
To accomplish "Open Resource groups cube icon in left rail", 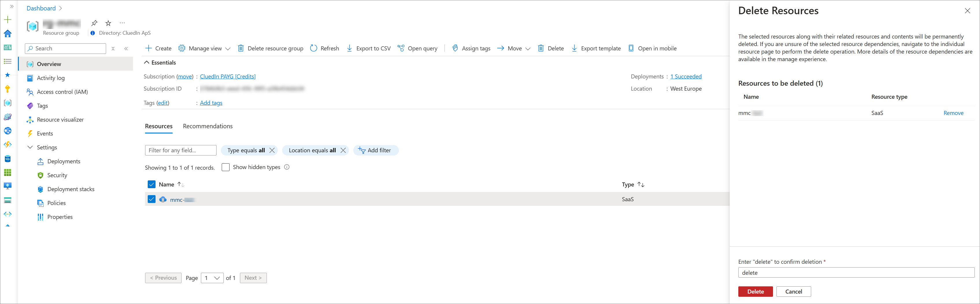I will tap(8, 103).
